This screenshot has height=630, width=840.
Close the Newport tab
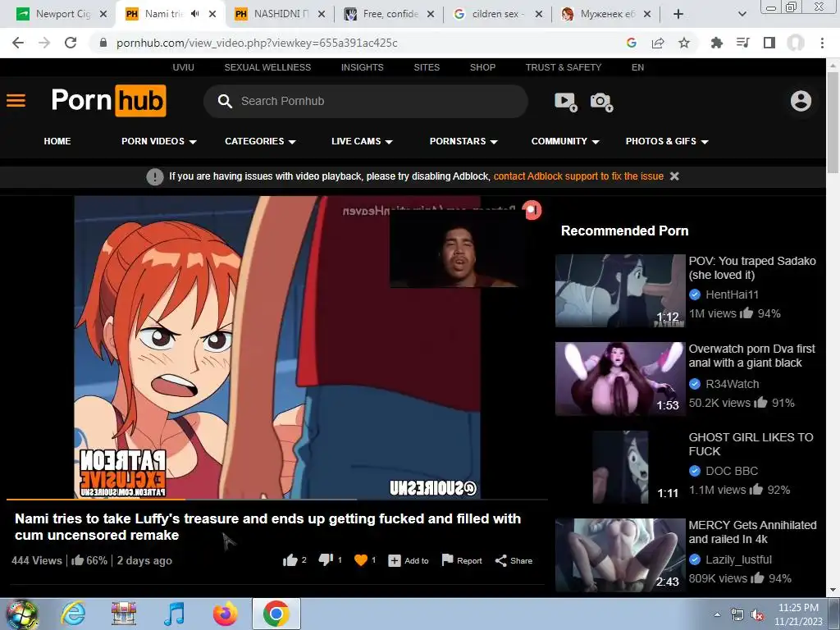tap(103, 14)
